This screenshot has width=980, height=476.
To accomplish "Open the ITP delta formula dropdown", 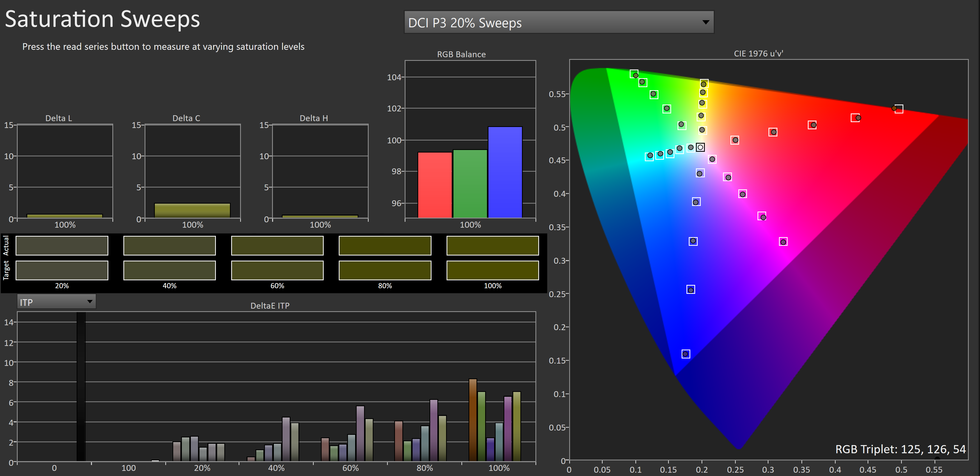I will (x=56, y=302).
